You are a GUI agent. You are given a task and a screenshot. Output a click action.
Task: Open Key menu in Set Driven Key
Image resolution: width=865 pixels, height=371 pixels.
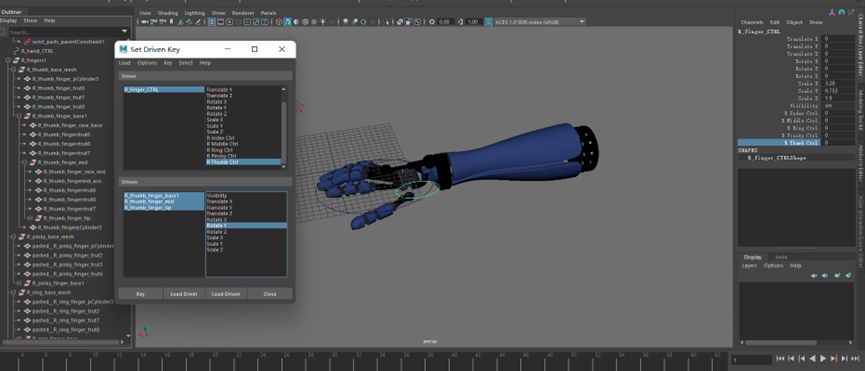tap(168, 63)
